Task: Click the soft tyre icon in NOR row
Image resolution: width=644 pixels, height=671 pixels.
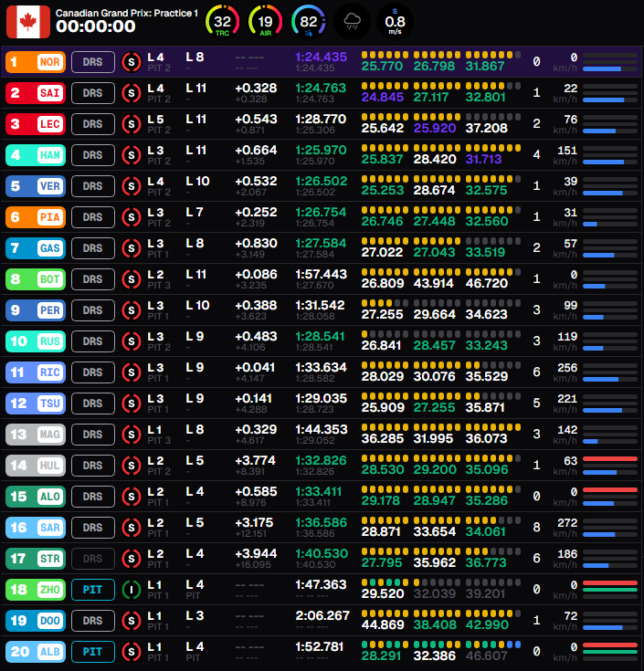Action: (132, 62)
